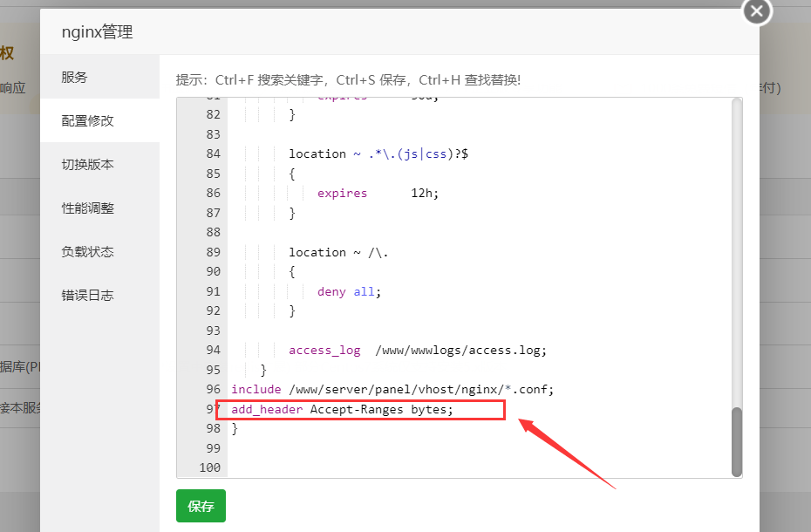Click the nginx管理 dialog title
Screen dimensions: 811x532
pos(98,32)
